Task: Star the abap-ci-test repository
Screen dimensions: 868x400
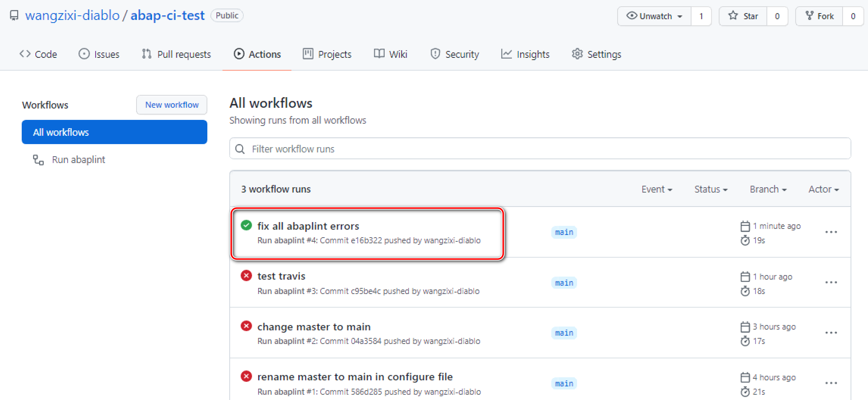Action: pyautogui.click(x=743, y=16)
